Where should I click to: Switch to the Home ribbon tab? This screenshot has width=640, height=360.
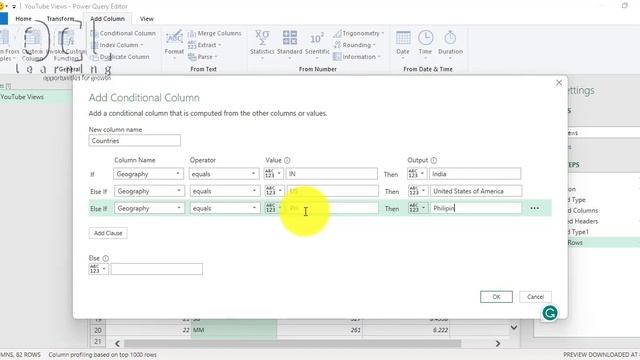pos(23,19)
